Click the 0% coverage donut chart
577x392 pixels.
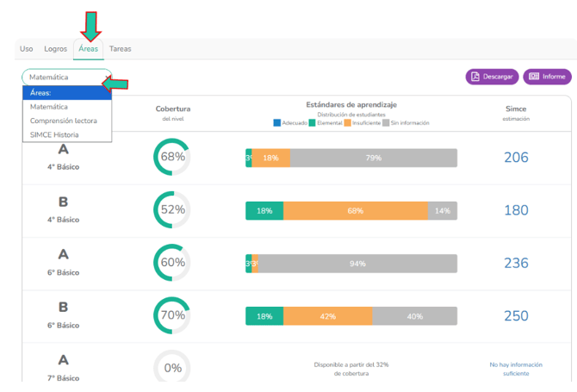tap(172, 368)
